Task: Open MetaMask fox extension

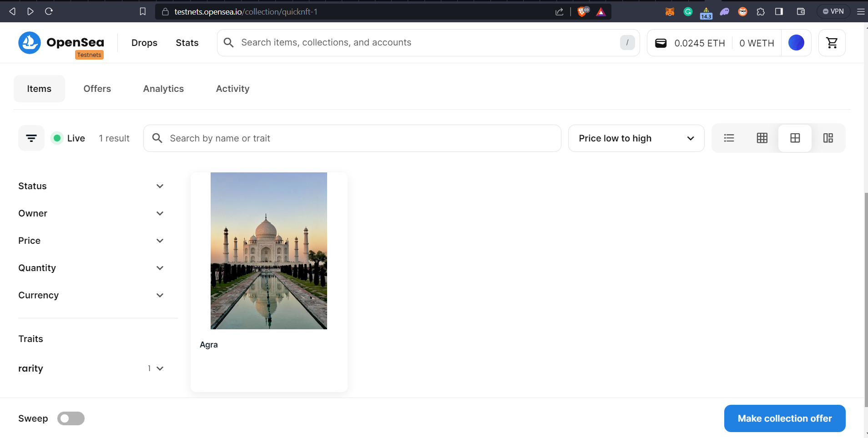Action: 670,12
